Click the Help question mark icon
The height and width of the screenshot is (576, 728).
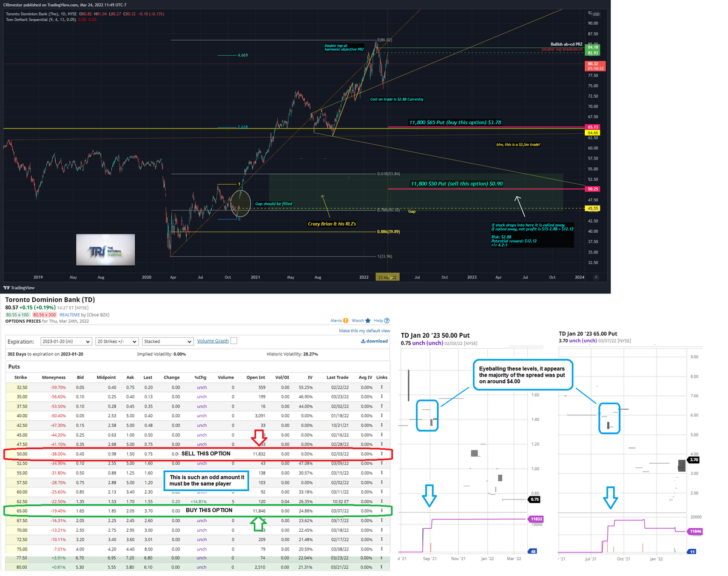(x=386, y=320)
